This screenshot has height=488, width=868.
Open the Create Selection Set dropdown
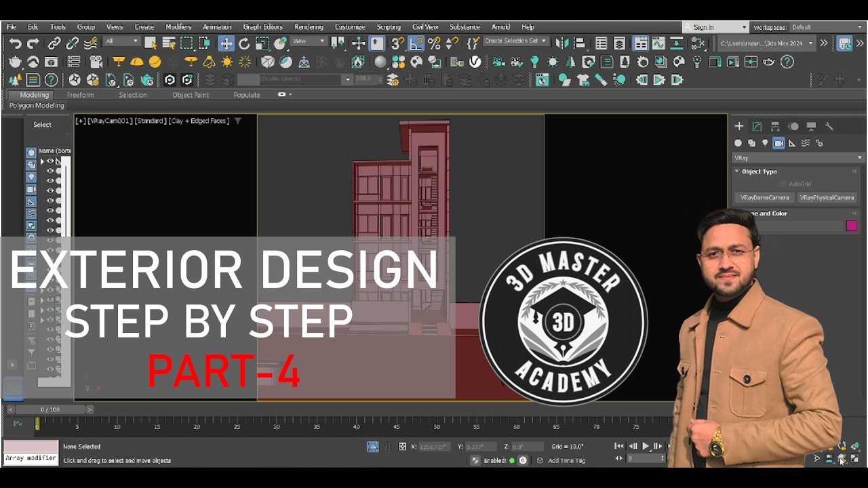point(515,41)
